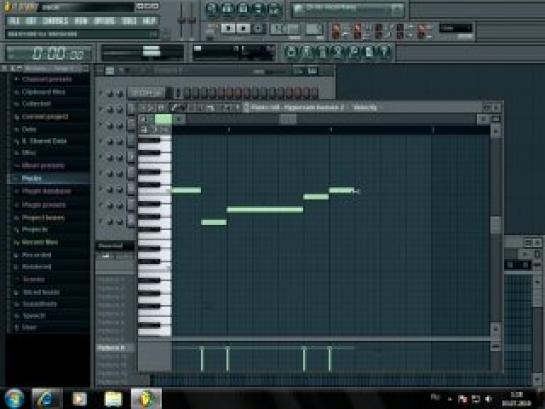Click the Record button in transport
The image size is (545, 409).
click(258, 28)
